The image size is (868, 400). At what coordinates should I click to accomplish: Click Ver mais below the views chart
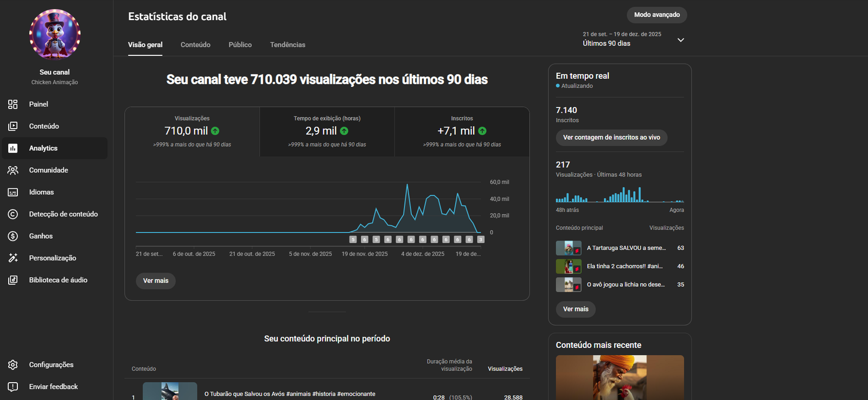click(156, 281)
